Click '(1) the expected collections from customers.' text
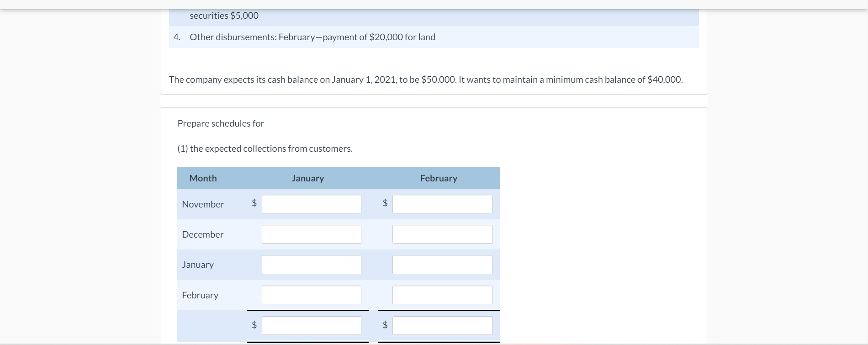 265,149
